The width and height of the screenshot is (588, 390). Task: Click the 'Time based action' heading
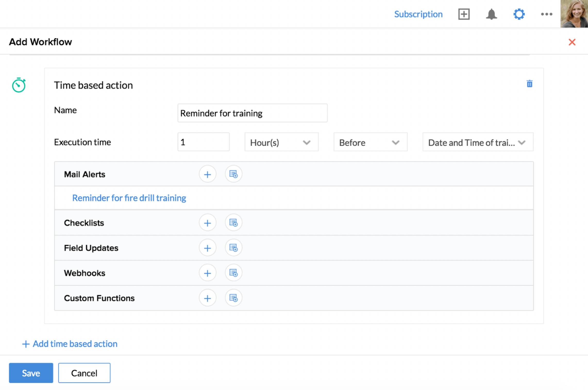93,85
